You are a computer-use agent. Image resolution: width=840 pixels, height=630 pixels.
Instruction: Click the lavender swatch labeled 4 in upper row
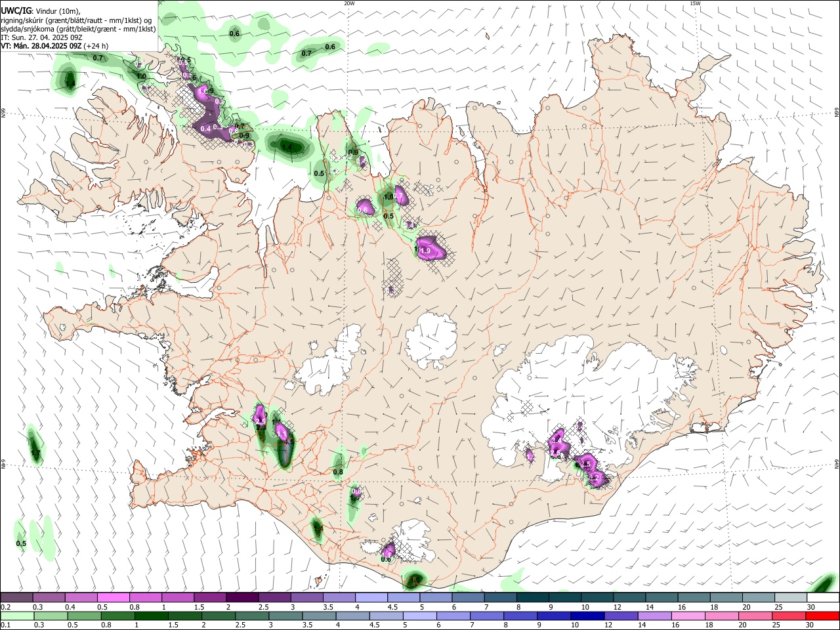coord(370,598)
